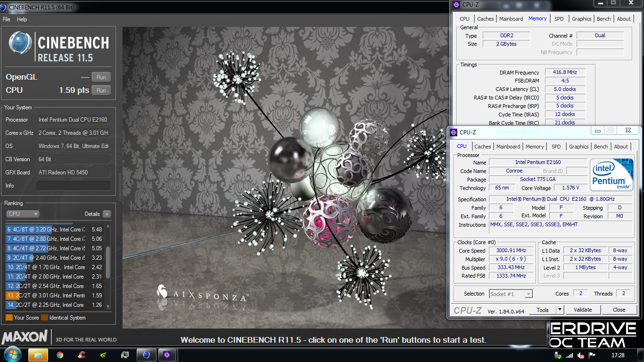The height and width of the screenshot is (362, 644).
Task: Select ranking row 12 with score 1.65
Action: 54,286
